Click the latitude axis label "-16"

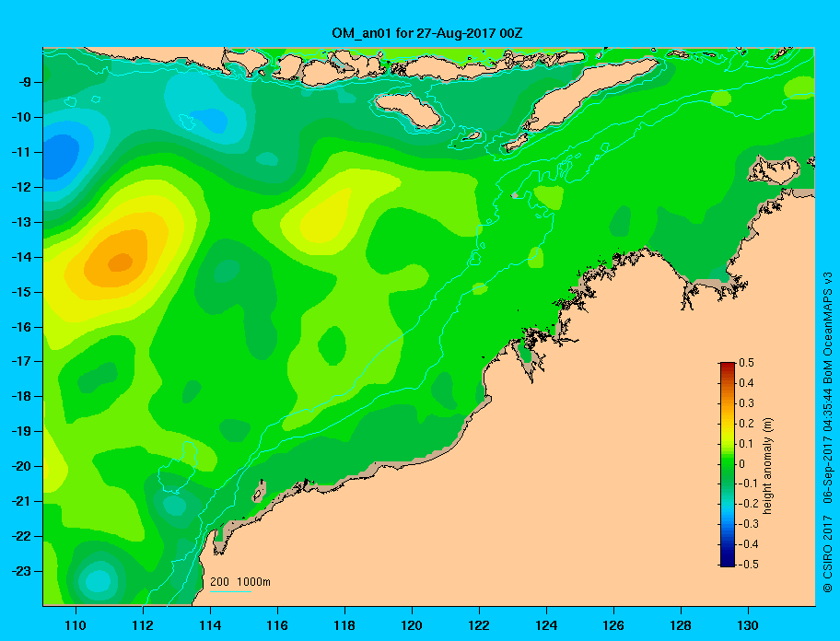21,327
